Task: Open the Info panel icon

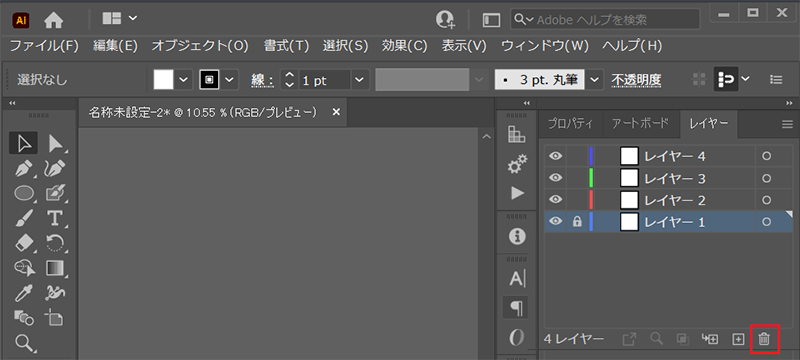Action: 517,236
